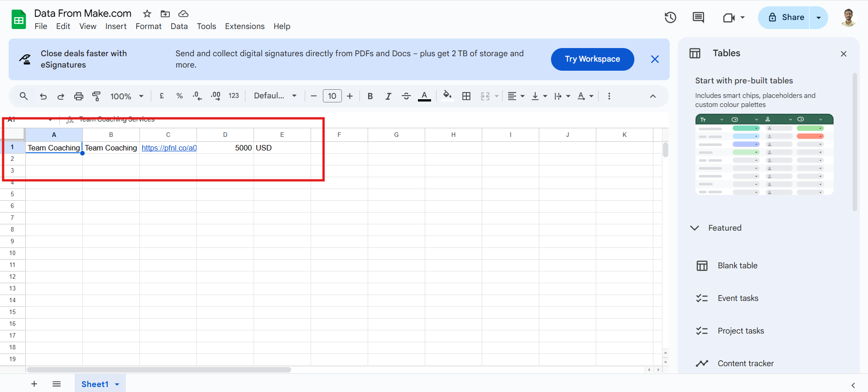Viewport: 868px width, 392px height.
Task: Open the Data menu
Action: click(179, 26)
